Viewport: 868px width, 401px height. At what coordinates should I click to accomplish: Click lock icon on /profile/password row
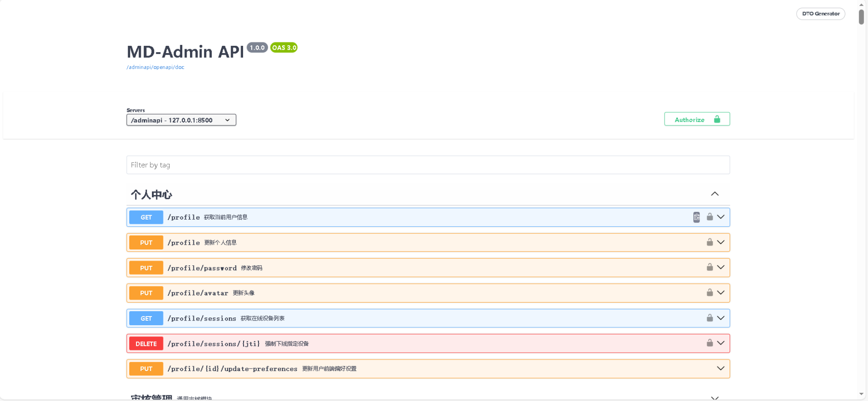709,267
